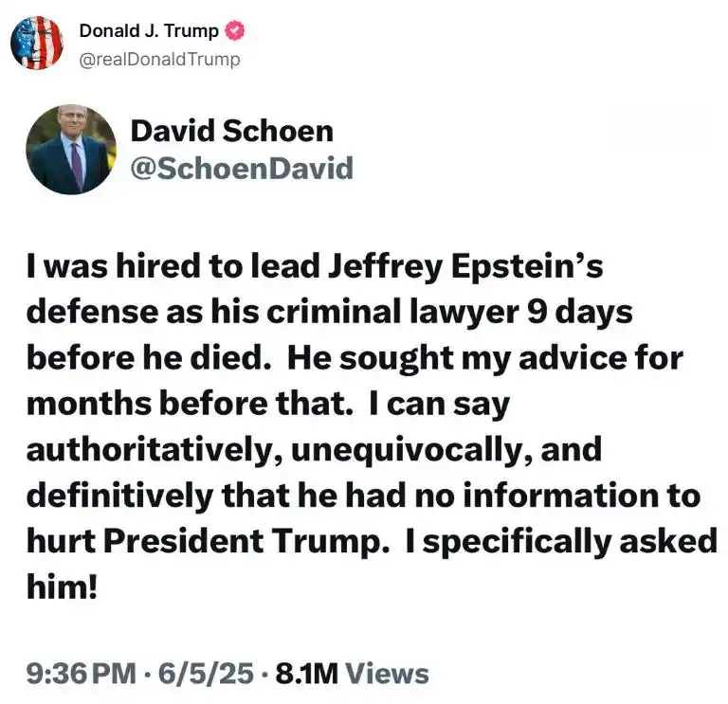728x704 pixels.
Task: Click Donald J. Trump's profile avatar
Action: pos(37,43)
